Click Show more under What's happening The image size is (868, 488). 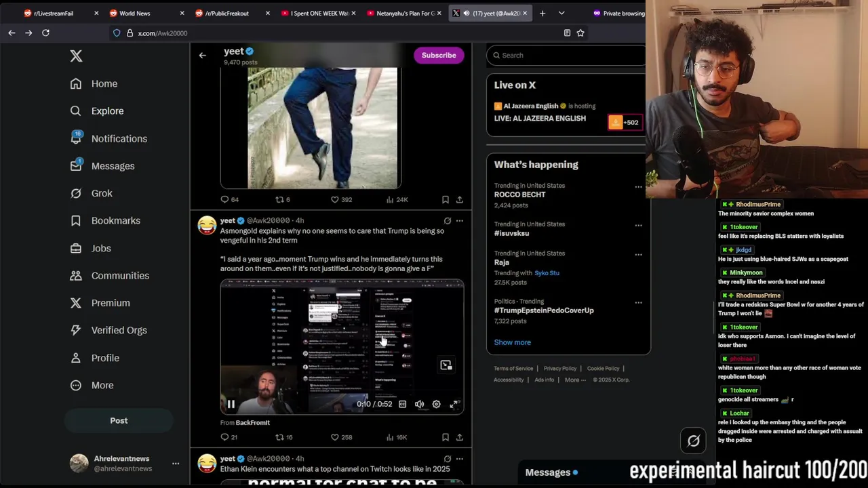pyautogui.click(x=513, y=342)
